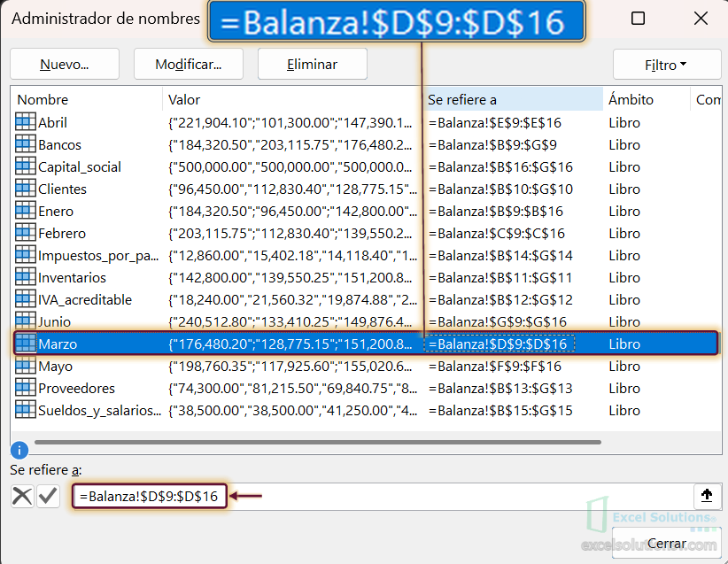Click reference =Balanza!$C$9:$C$16 in list
Viewport: 728px width, 564px height.
coord(496,233)
